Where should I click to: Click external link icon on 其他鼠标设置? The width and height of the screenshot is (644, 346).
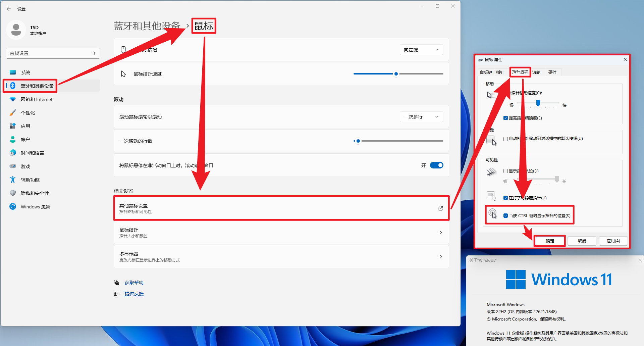coord(441,208)
